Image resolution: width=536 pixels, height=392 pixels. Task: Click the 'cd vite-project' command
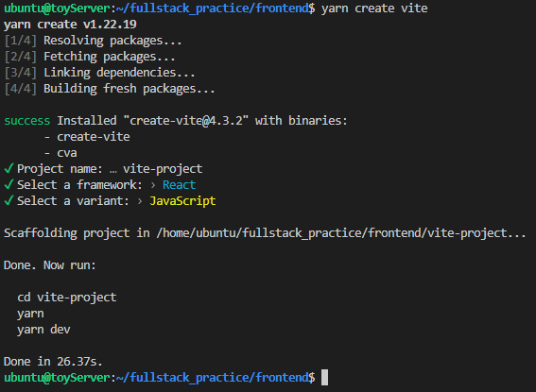point(67,298)
